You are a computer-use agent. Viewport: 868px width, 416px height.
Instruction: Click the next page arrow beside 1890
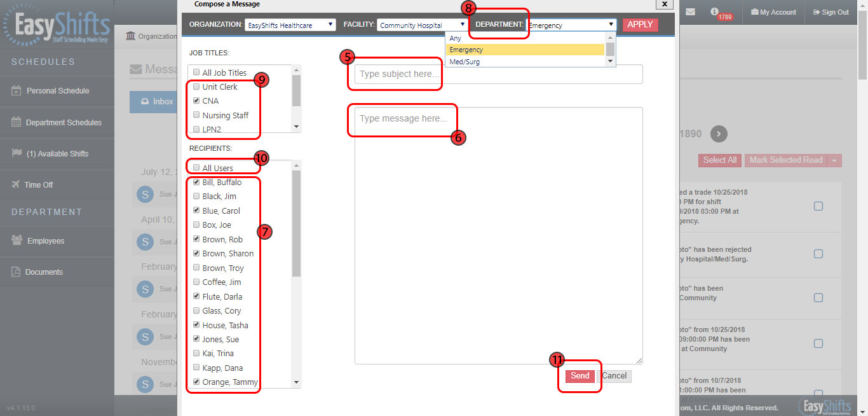pyautogui.click(x=718, y=134)
